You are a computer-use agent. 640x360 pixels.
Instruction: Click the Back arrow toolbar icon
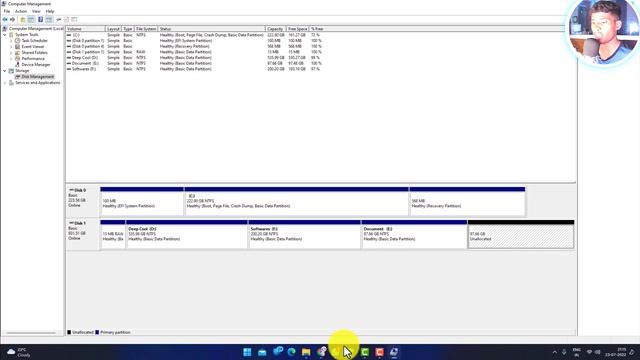click(5, 20)
